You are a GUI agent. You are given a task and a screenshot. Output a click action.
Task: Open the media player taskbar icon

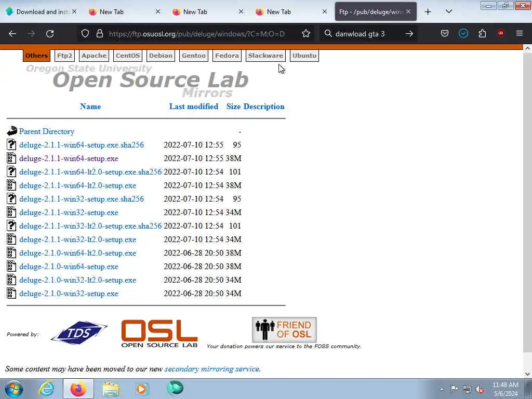(142, 389)
